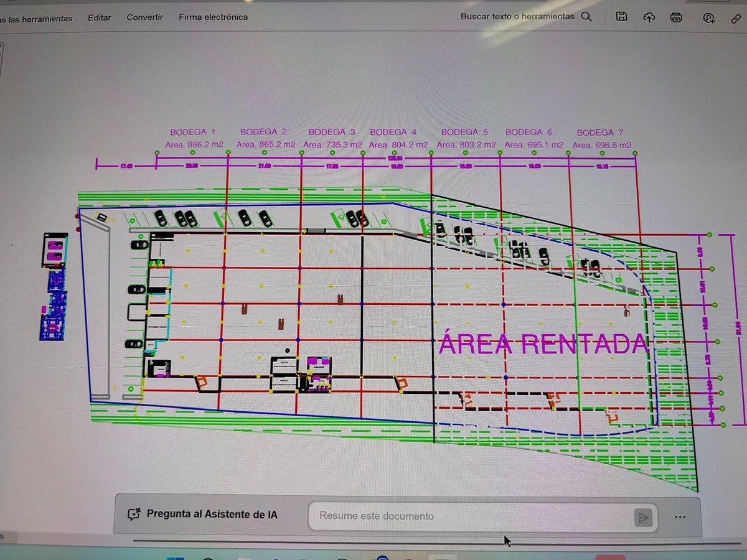Viewport: 747px width, 560px height.
Task: Focus the Resume este documento input
Action: point(482,516)
